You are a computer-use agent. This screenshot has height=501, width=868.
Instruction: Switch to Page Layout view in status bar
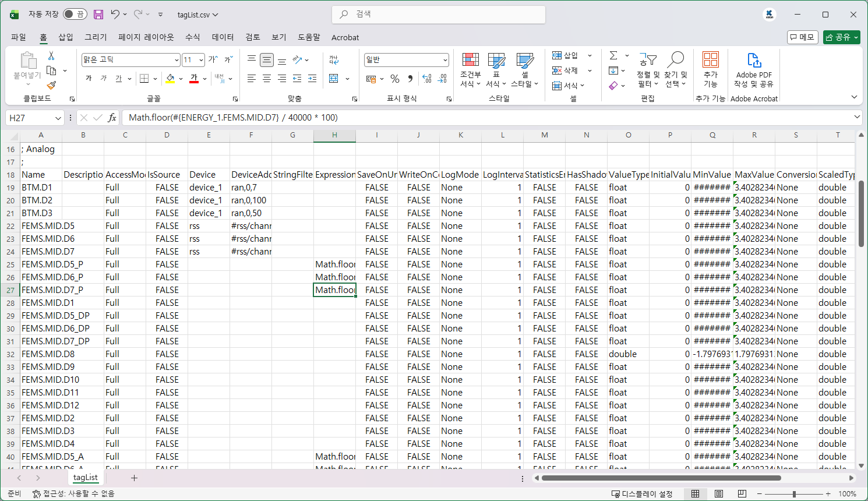[719, 493]
